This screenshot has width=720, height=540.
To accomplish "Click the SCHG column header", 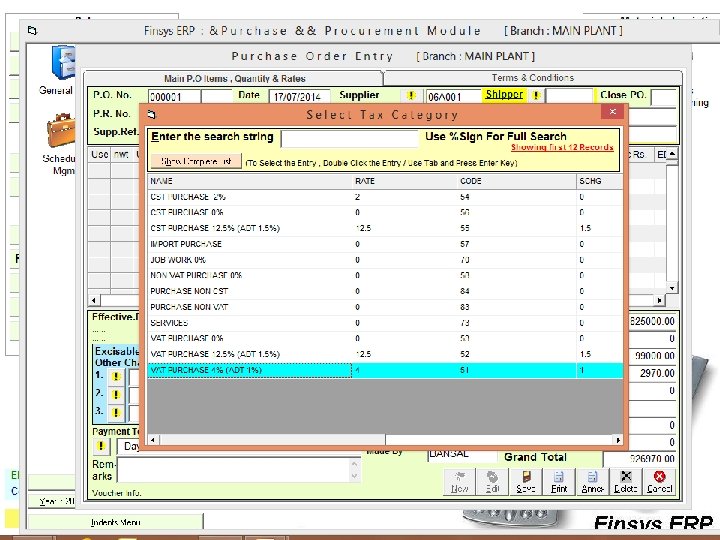I will [599, 181].
